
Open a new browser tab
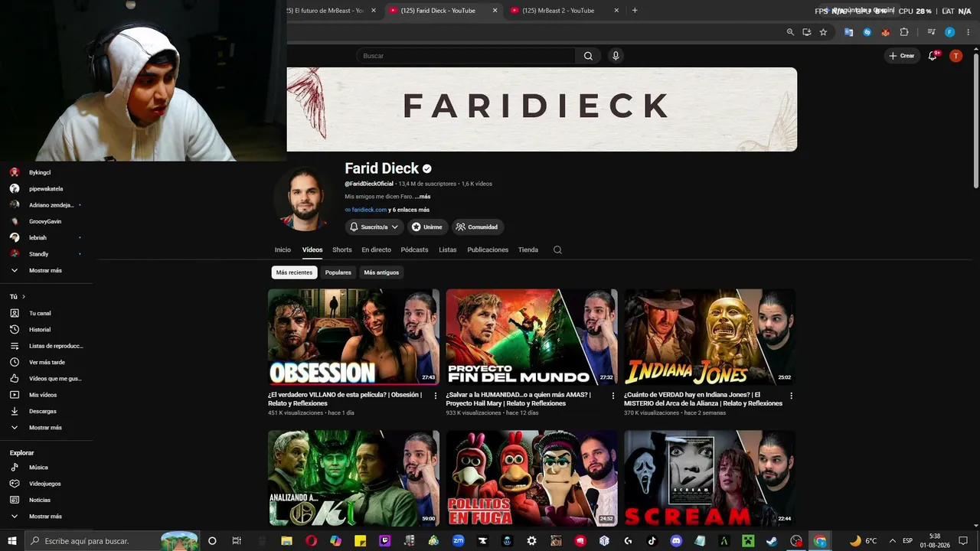pos(635,11)
